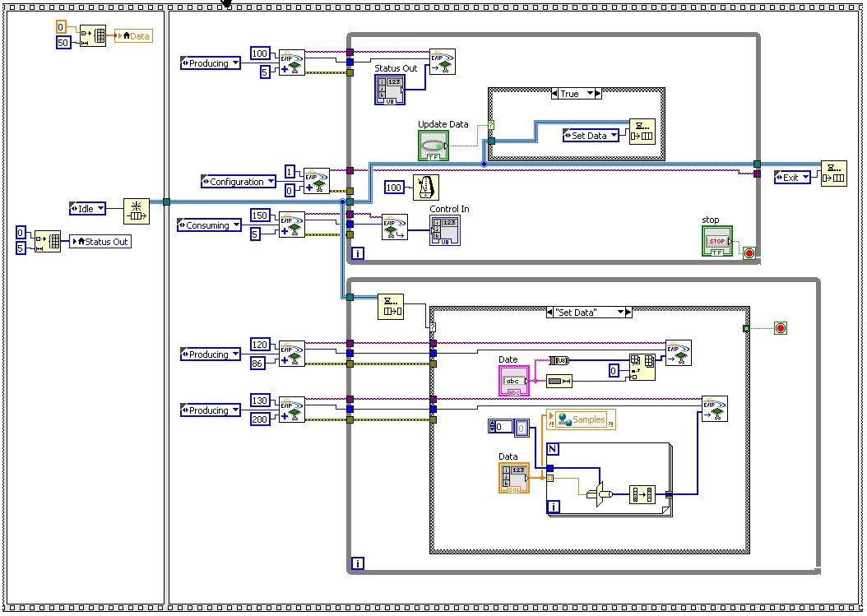Go to previous case of True structure
Screen dimensions: 867x616
click(554, 94)
